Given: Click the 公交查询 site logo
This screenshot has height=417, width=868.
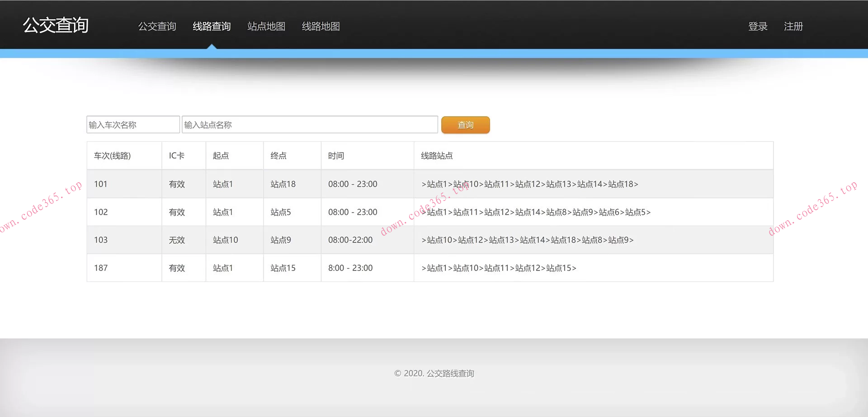Looking at the screenshot, I should click(56, 25).
